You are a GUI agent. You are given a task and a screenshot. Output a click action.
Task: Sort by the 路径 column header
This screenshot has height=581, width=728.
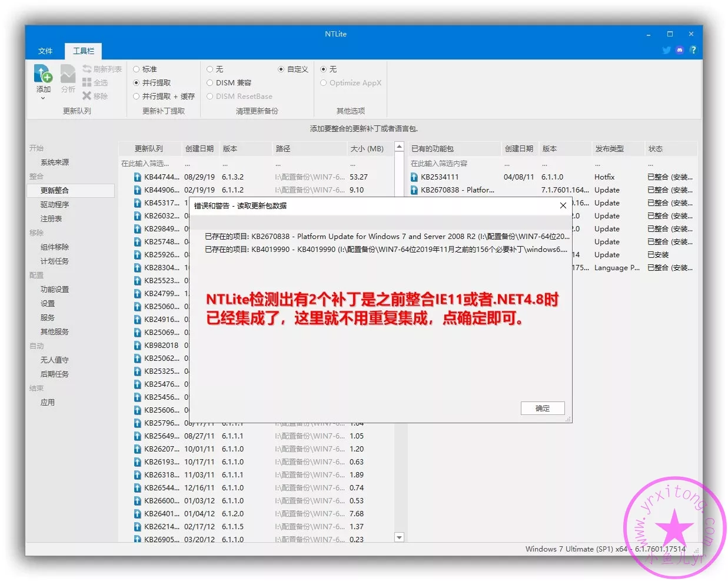coord(310,148)
